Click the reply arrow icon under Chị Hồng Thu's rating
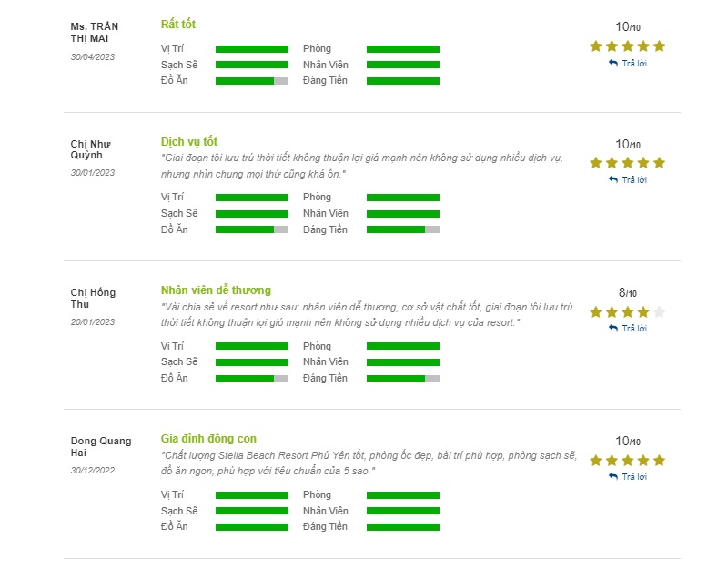 click(x=612, y=328)
